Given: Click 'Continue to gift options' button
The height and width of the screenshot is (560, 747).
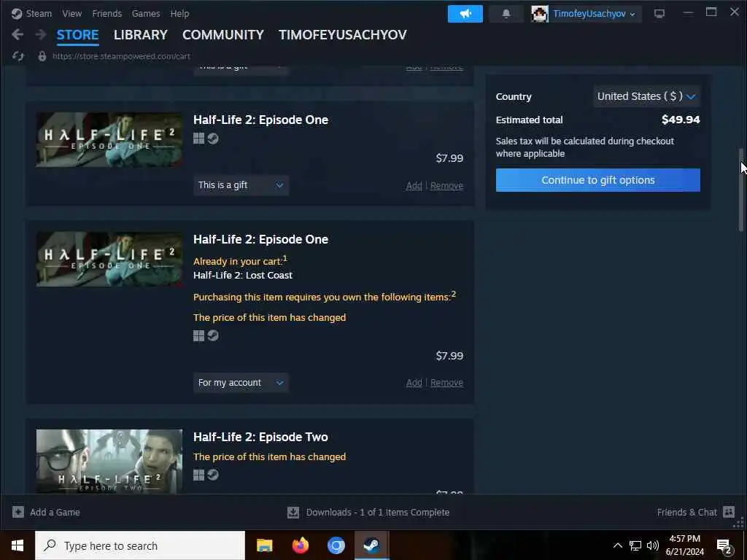Looking at the screenshot, I should 598,180.
